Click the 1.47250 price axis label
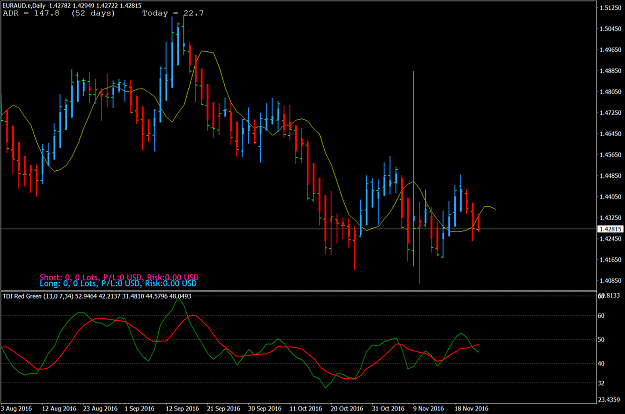This screenshot has height=414, width=625. point(610,113)
